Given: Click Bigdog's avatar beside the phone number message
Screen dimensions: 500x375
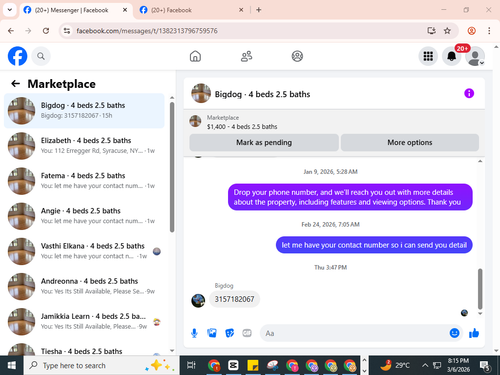Looking at the screenshot, I should pos(198,301).
